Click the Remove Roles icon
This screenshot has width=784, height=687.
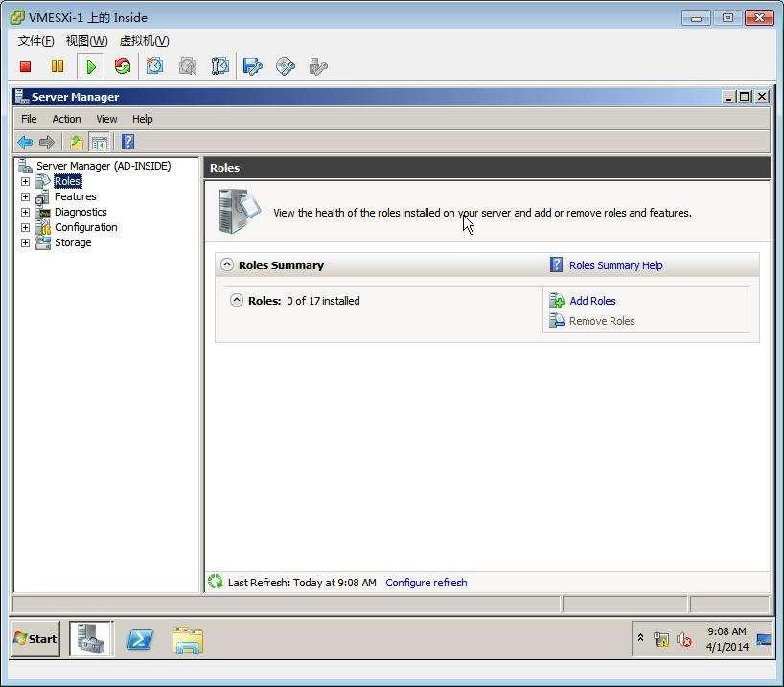point(557,320)
